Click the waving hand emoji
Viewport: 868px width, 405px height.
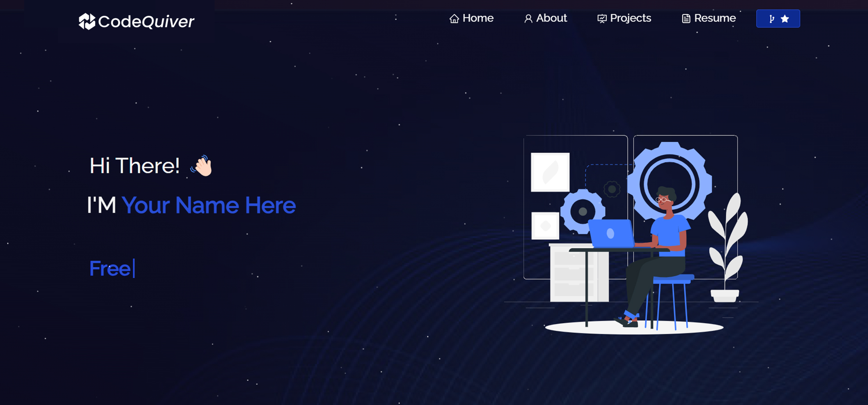point(202,166)
